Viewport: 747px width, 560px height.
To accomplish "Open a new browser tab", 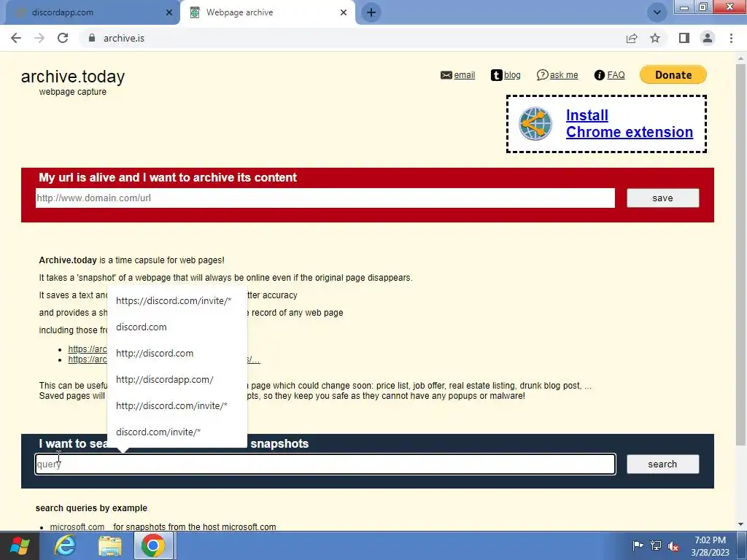I will tap(371, 12).
